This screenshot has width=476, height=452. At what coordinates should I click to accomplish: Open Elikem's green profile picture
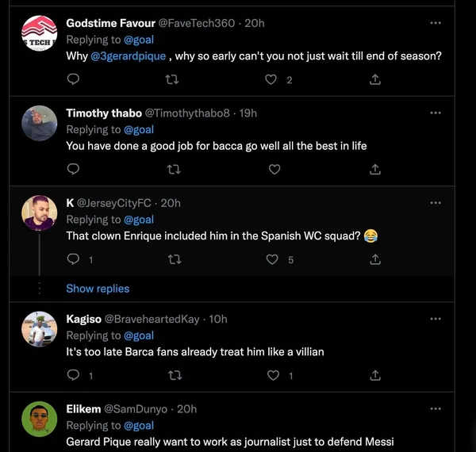click(38, 419)
